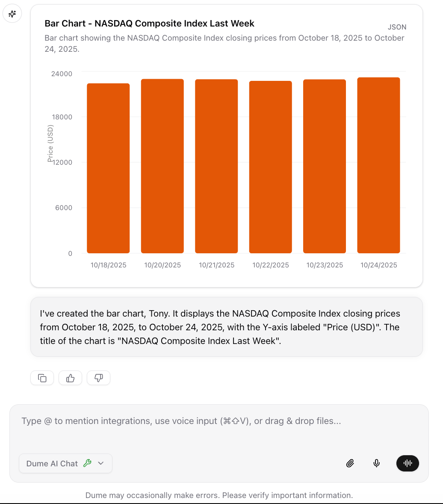Activate the microphone for voice input
The image size is (443, 504).
coord(377,463)
